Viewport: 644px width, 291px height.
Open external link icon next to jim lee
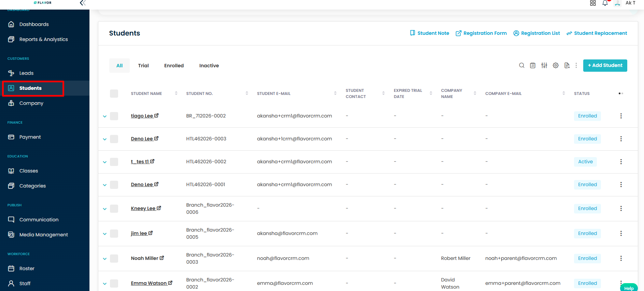151,233
